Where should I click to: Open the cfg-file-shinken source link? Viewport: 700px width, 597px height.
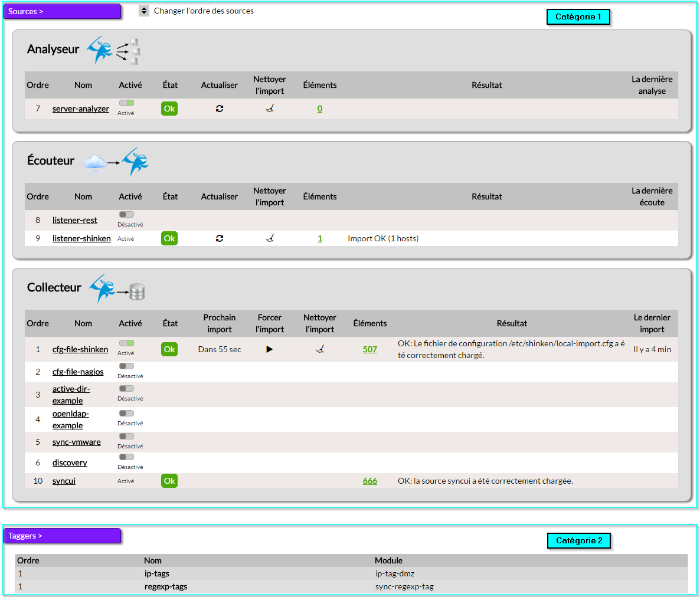pos(80,349)
